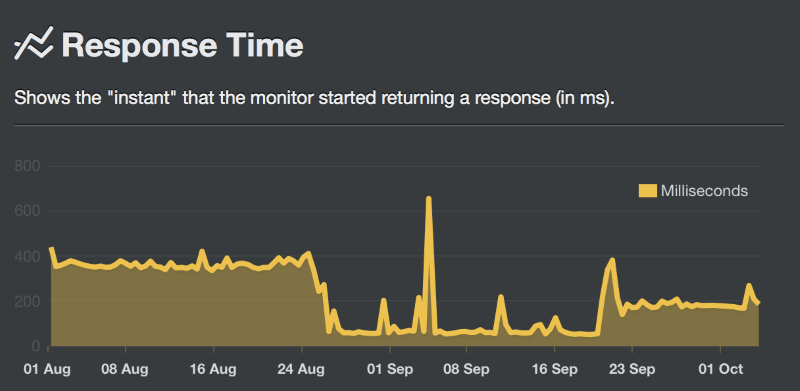The height and width of the screenshot is (391, 800).
Task: Select the 01 Oct axis label
Action: tap(720, 369)
